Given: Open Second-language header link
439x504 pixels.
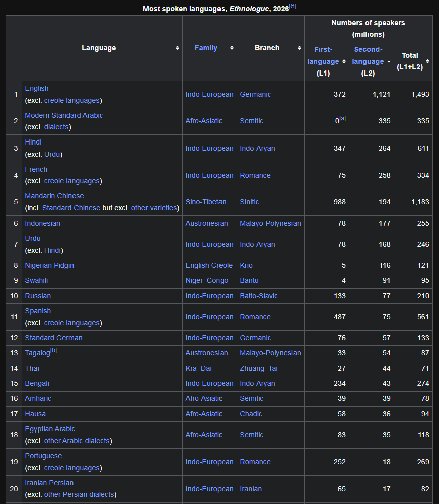Looking at the screenshot, I should (x=368, y=55).
